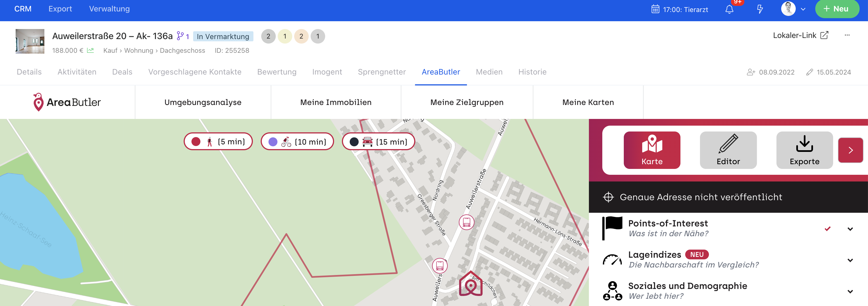This screenshot has height=306, width=868.
Task: Open the Lokaler-Link external link icon
Action: point(824,35)
